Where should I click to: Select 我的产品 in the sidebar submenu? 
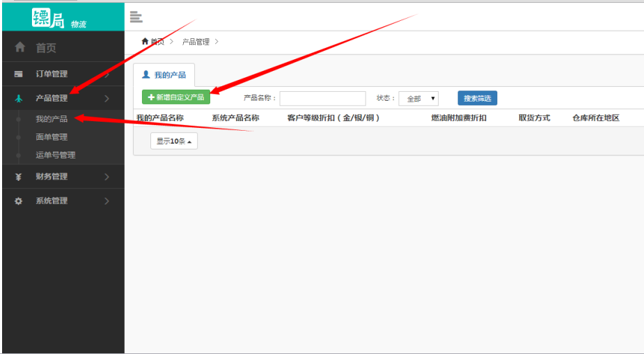(52, 119)
